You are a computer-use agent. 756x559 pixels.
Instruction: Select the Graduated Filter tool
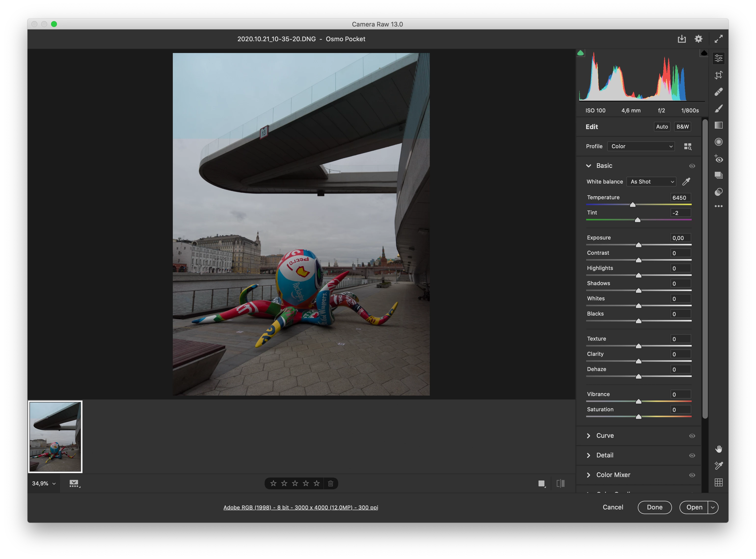pos(718,125)
